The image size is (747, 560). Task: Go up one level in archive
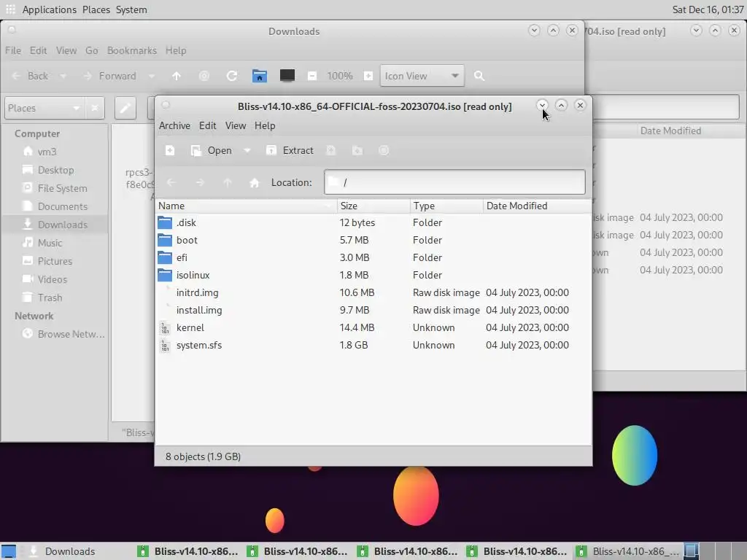(x=228, y=182)
